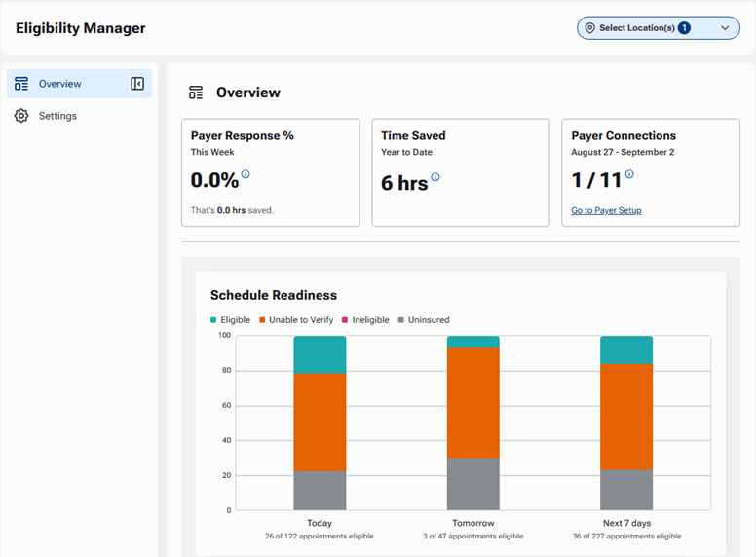Toggle Uninsured series in chart legend
756x557 pixels.
pyautogui.click(x=424, y=320)
